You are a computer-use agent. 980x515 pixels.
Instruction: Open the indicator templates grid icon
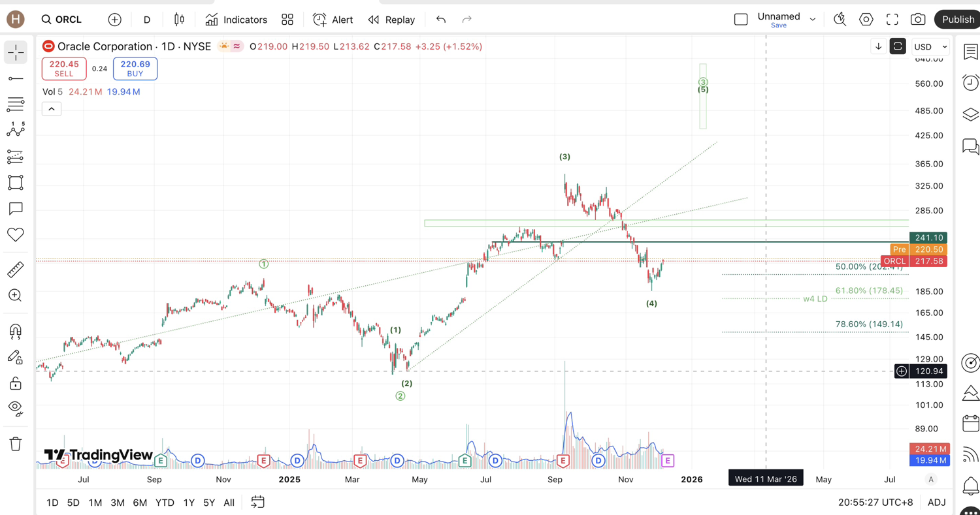(287, 20)
